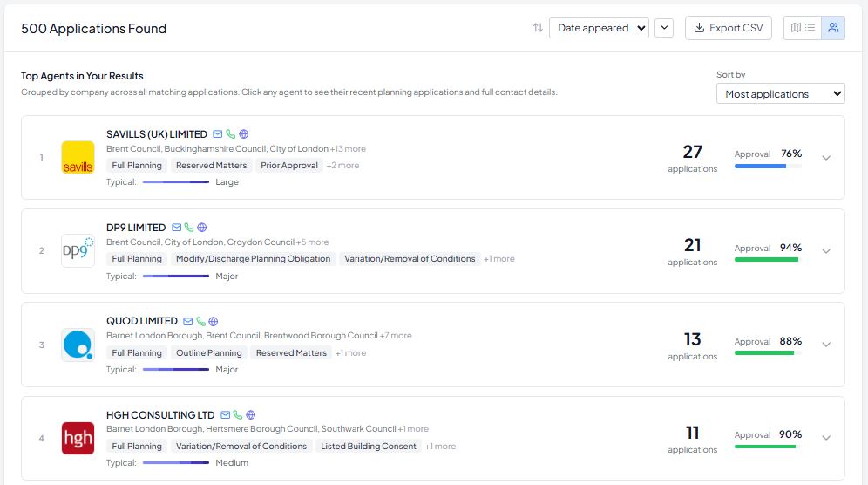Expand the Quod Limited card chevron

click(826, 345)
